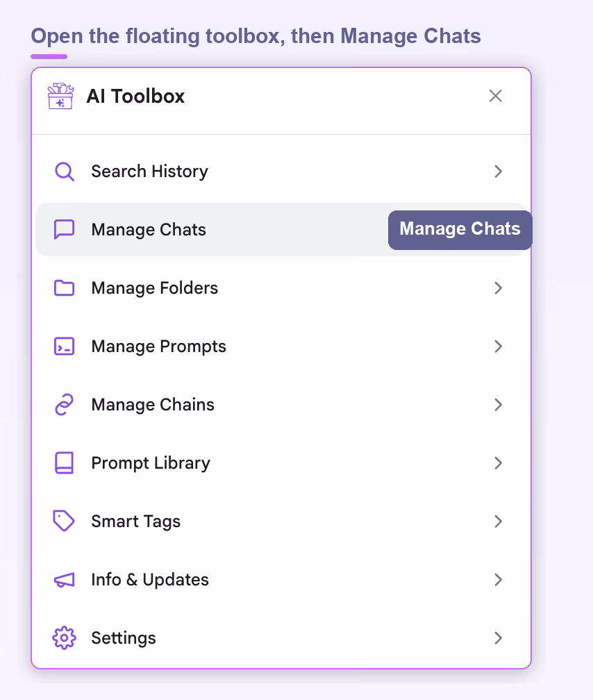The height and width of the screenshot is (700, 593).
Task: Open the Prompt Library menu item
Action: click(x=281, y=463)
